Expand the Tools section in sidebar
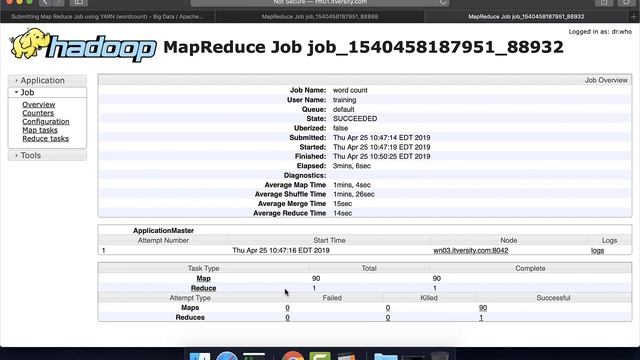 coord(47,156)
